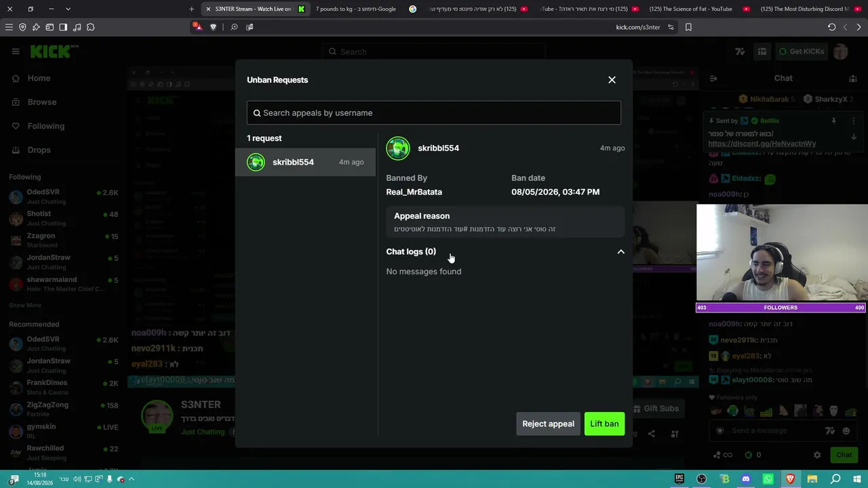
Task: Open OdedSVR channel in Following list
Action: coord(64,197)
